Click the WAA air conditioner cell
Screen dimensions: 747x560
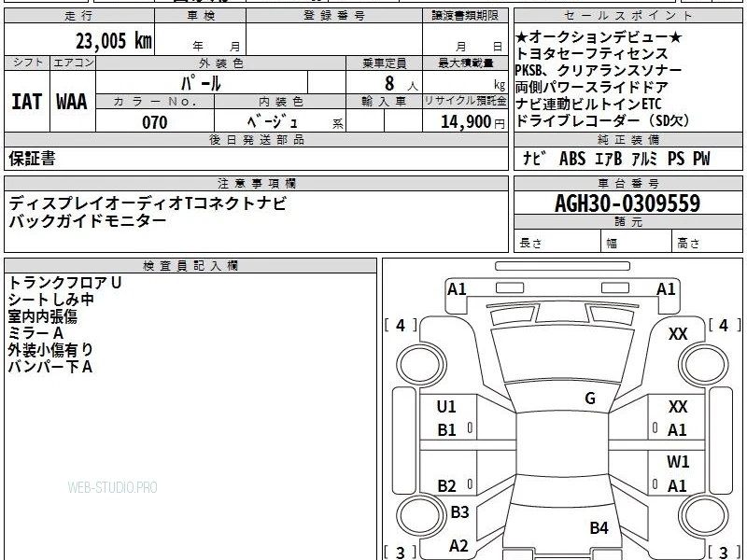(72, 102)
